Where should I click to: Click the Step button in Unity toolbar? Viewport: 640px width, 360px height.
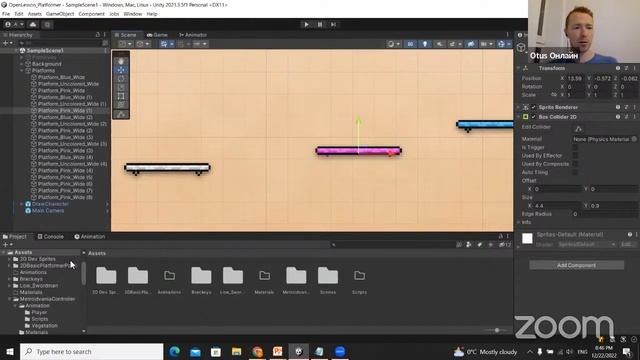click(333, 24)
